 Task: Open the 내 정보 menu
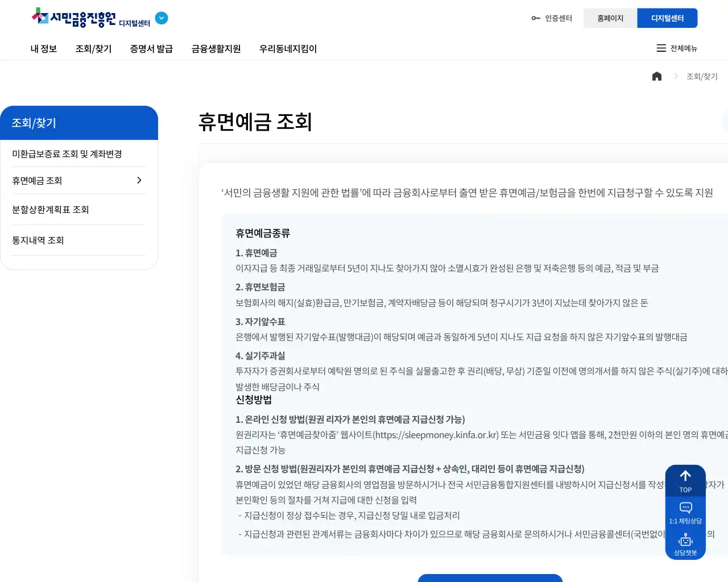[x=44, y=49]
